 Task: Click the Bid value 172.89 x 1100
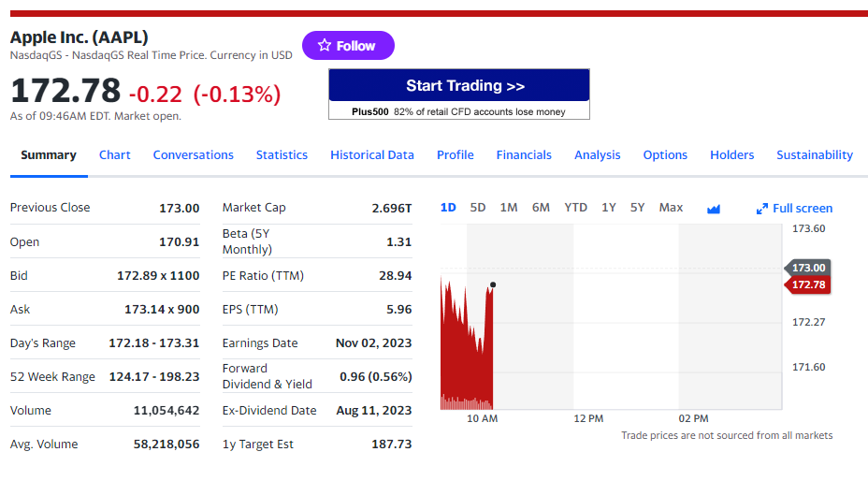158,276
